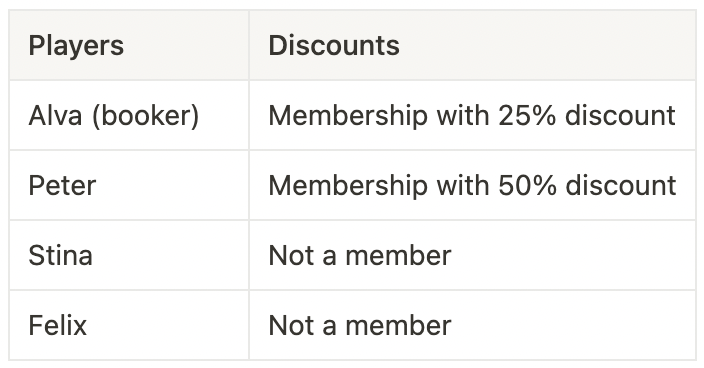
Task: Click the name Alva before the parentheses
Action: click(56, 116)
